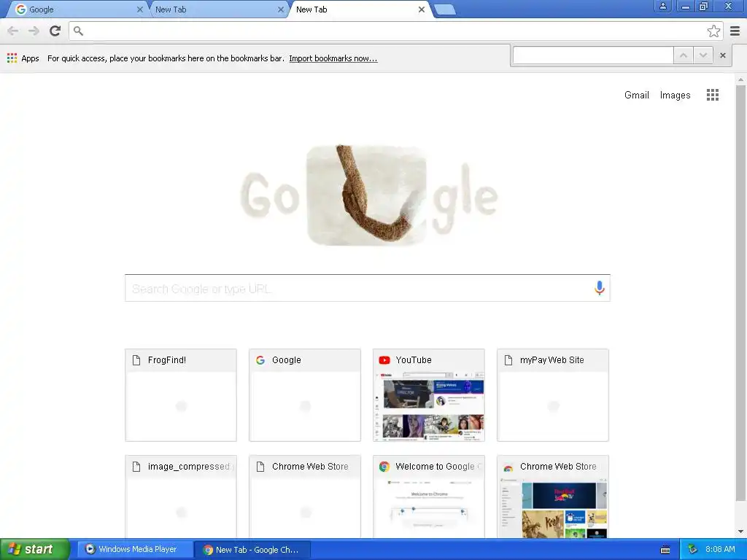Open the YouTube thumbnail

pyautogui.click(x=429, y=394)
